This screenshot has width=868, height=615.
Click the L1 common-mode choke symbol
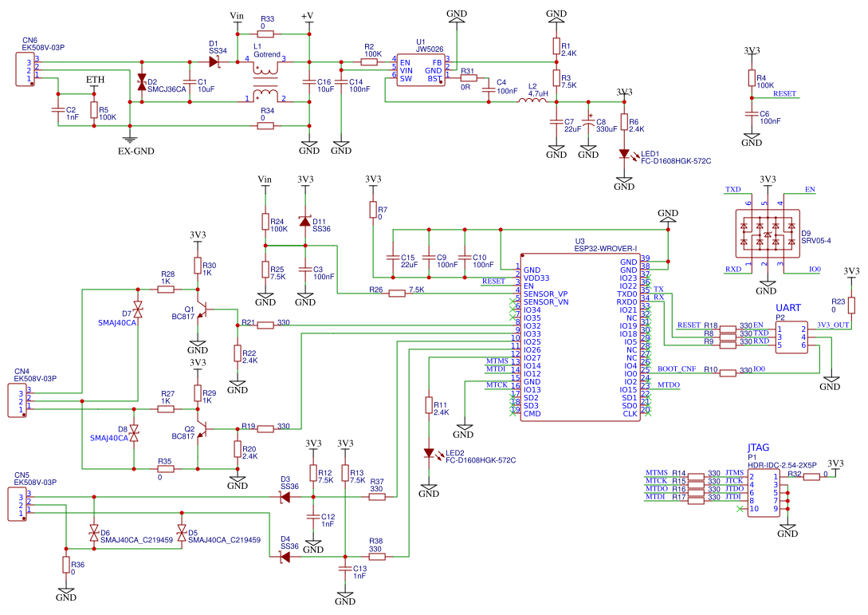265,82
